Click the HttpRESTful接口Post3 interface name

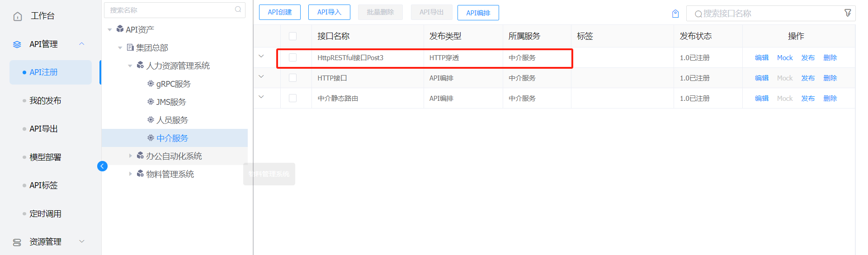point(350,57)
